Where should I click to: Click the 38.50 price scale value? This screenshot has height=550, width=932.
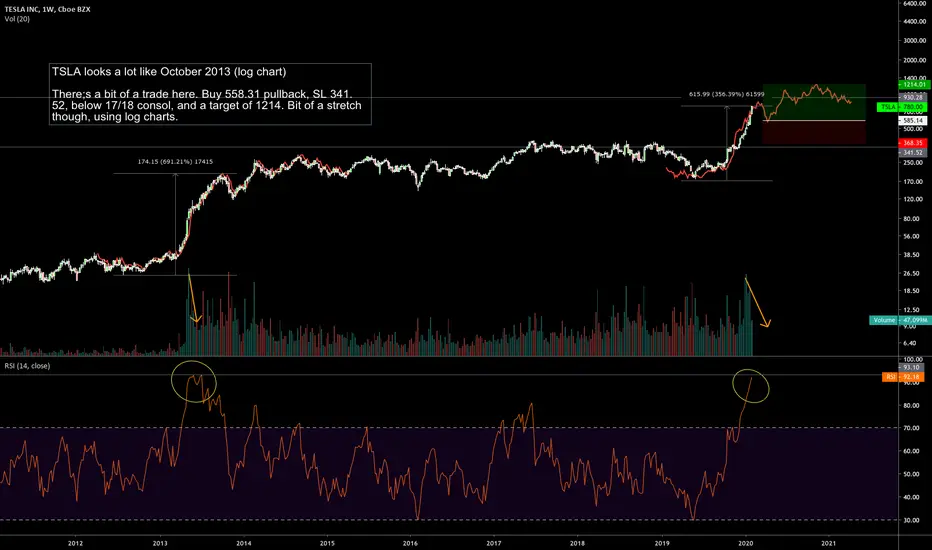[x=912, y=255]
